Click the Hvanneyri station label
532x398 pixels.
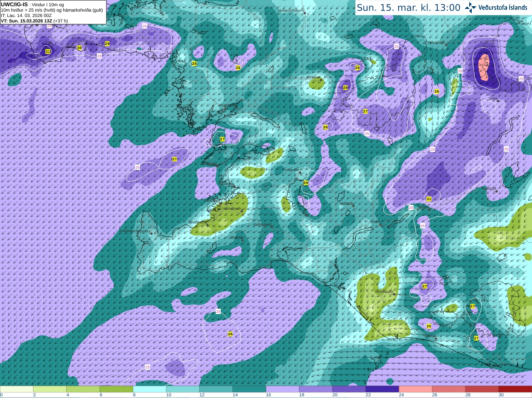[227, 106]
